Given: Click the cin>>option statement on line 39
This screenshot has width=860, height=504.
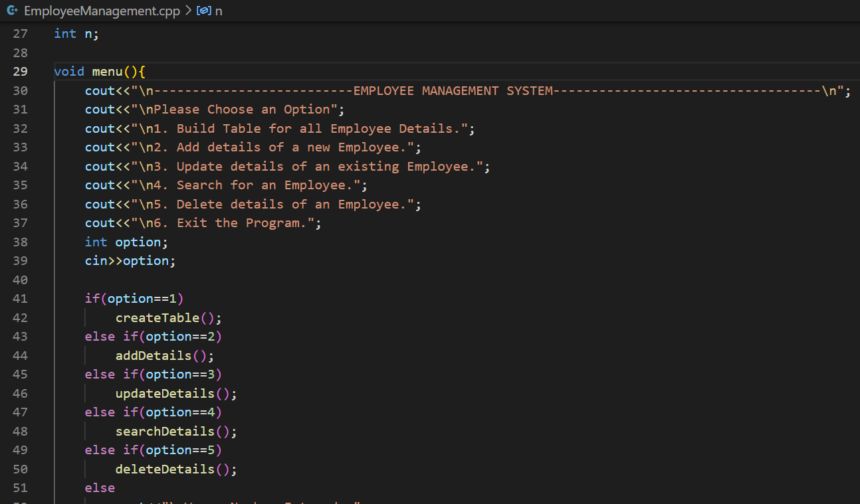Looking at the screenshot, I should click(x=130, y=260).
